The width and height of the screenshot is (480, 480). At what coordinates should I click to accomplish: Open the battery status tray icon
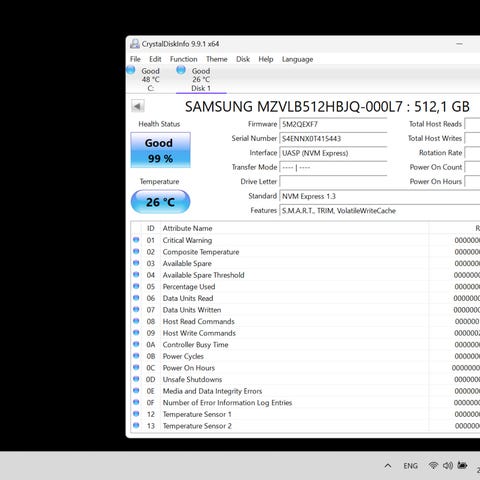pyautogui.click(x=462, y=465)
